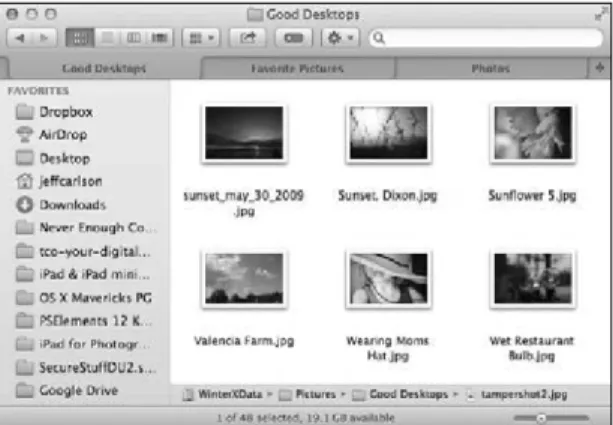Select the Wet Restaurant Bulb.jpg thumbnail

point(532,278)
